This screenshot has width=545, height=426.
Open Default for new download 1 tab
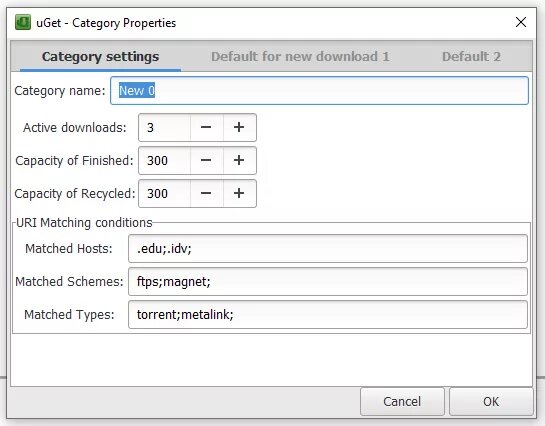(x=300, y=56)
